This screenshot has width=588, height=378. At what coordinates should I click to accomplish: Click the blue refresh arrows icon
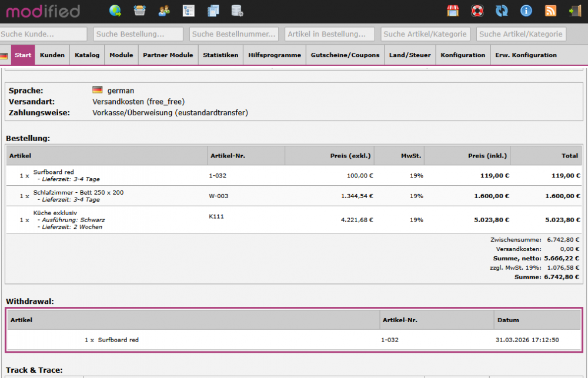(x=502, y=11)
